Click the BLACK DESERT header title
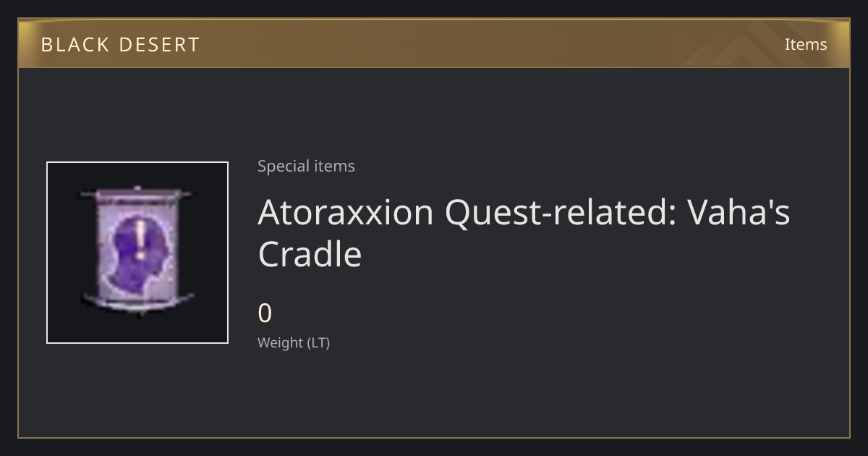This screenshot has height=456, width=868. pyautogui.click(x=120, y=45)
